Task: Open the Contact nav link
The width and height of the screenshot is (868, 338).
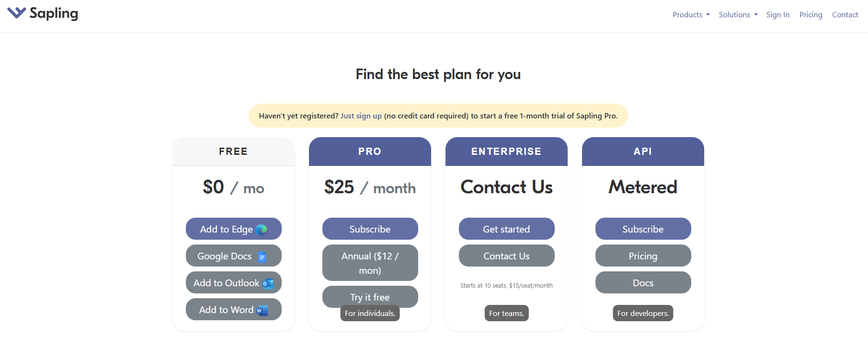Action: click(845, 15)
